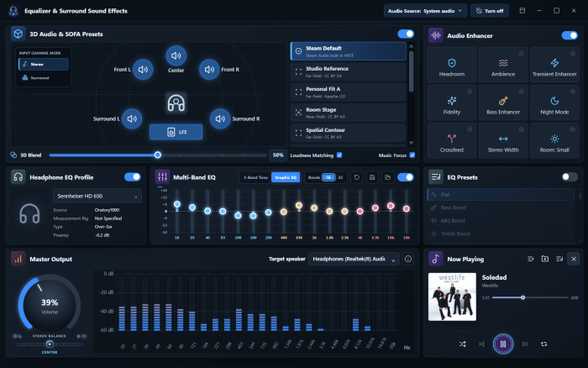Click the Turn off button
The width and height of the screenshot is (588, 368).
(490, 11)
